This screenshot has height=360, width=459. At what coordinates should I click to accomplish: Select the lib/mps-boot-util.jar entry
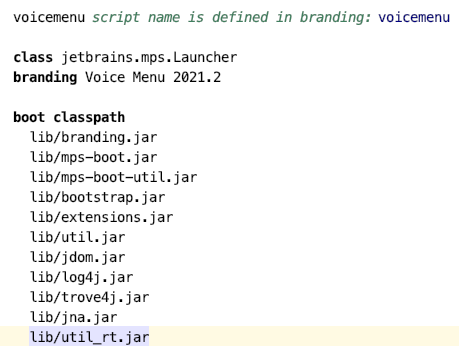tap(113, 177)
